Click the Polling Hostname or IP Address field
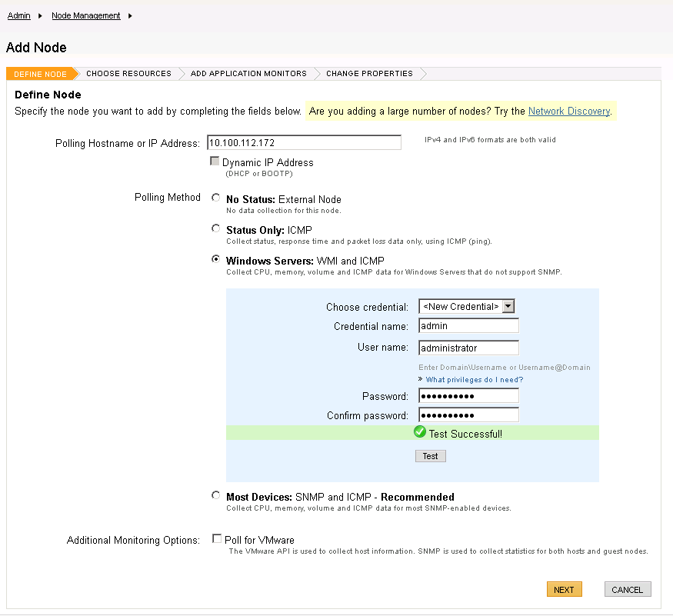Screen dimensions: 673x616 click(303, 143)
